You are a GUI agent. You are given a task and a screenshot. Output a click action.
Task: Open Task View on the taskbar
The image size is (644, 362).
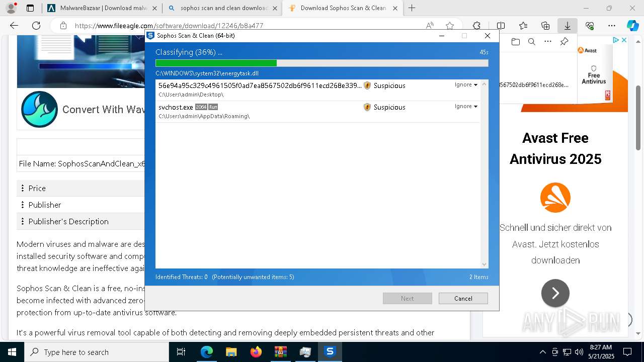(x=181, y=352)
